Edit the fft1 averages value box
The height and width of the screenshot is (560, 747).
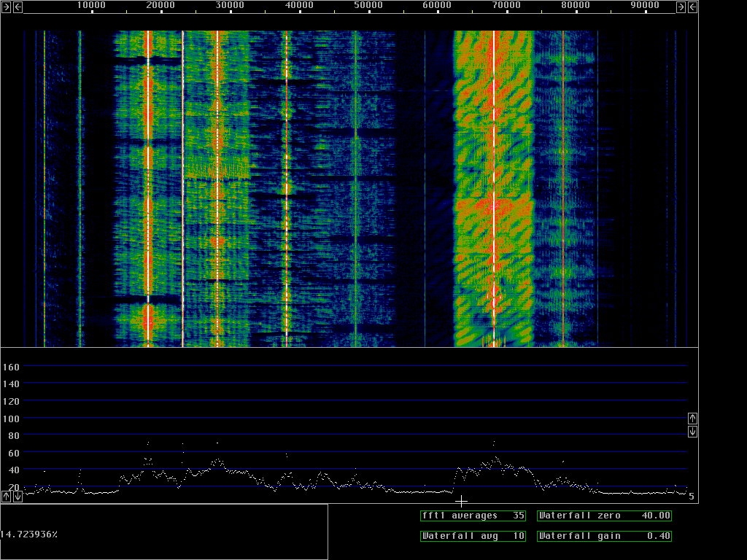click(x=473, y=516)
